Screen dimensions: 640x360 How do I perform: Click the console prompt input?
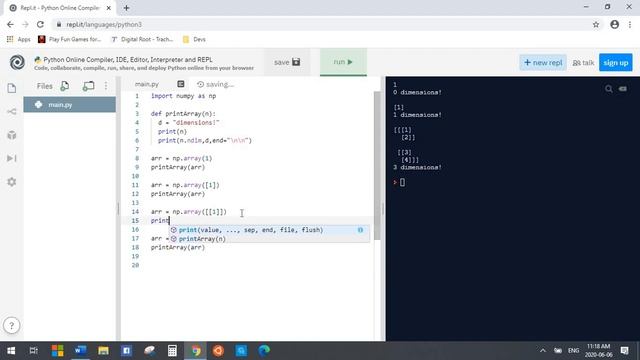pos(402,182)
